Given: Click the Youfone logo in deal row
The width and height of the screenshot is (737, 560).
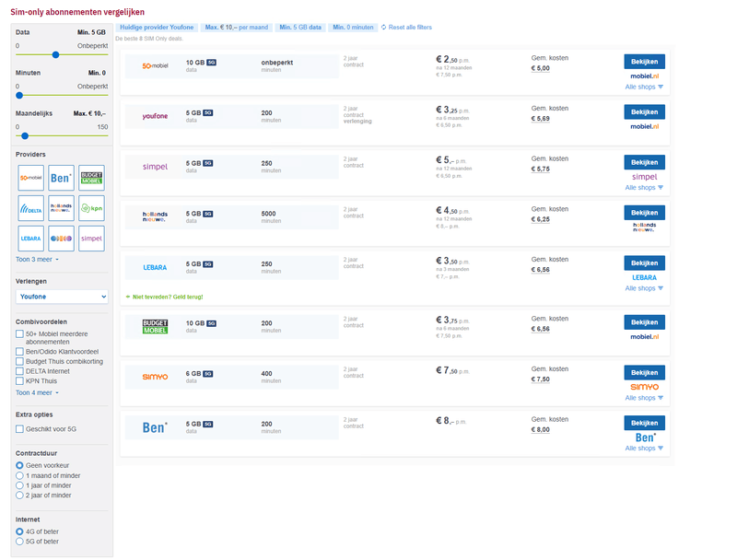Looking at the screenshot, I should coord(155,116).
